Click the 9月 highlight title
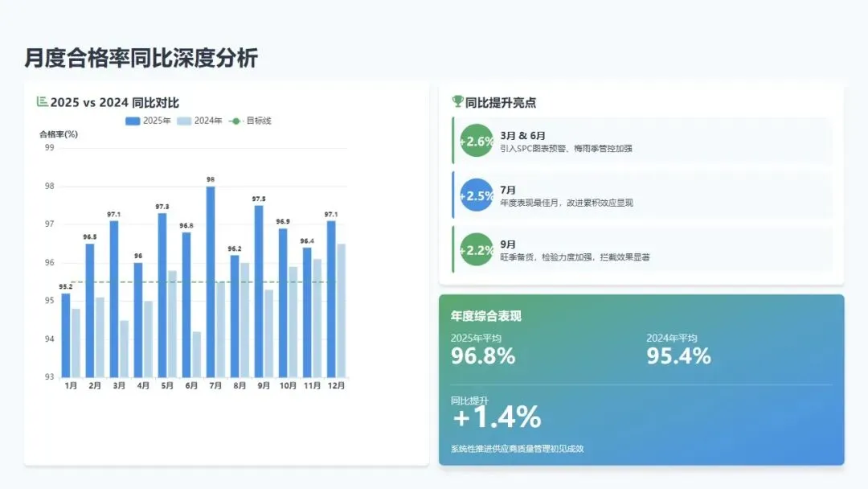868x489 pixels. [x=508, y=244]
